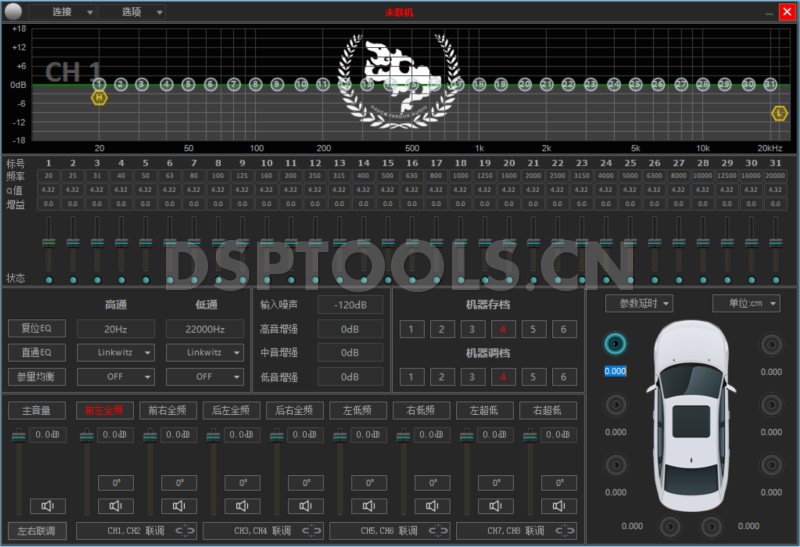The width and height of the screenshot is (800, 547).
Task: Toggle the status dot for EQ band 1
Action: (x=48, y=279)
